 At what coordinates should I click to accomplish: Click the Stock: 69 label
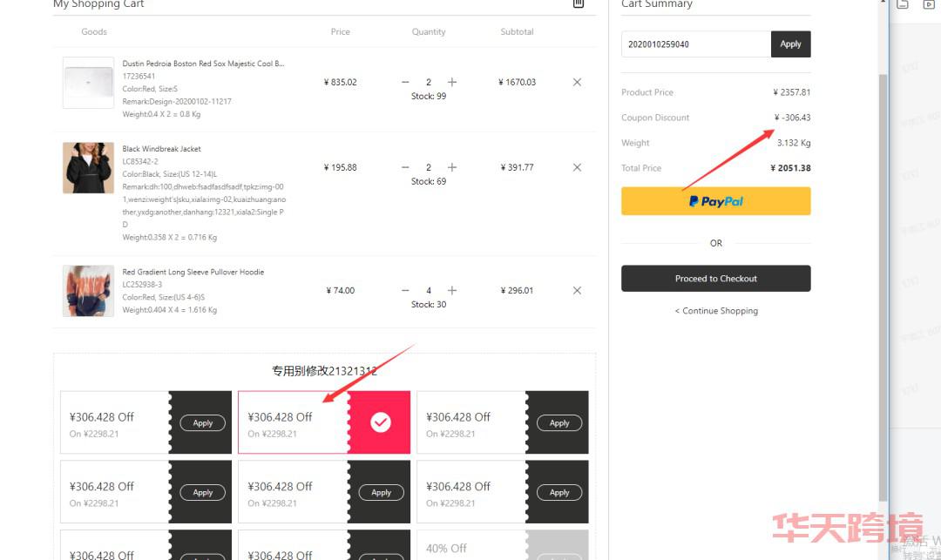click(x=429, y=181)
